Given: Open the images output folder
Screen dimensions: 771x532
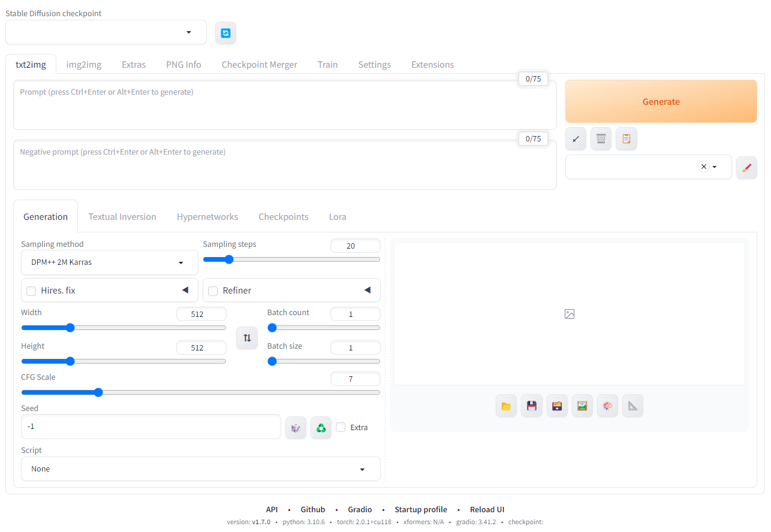Looking at the screenshot, I should coord(506,406).
